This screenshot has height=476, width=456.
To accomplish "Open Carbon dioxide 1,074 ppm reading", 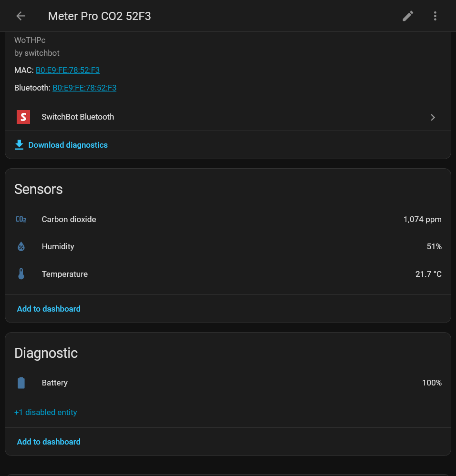I will [x=422, y=220].
